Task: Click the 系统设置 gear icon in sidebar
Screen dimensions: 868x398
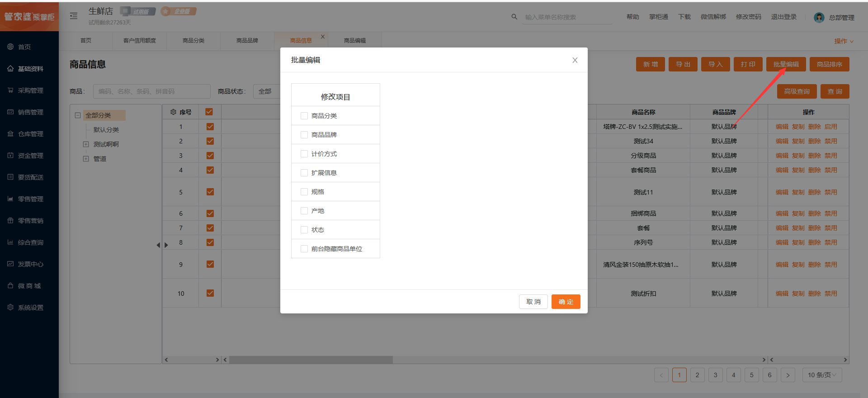Action: click(10, 307)
